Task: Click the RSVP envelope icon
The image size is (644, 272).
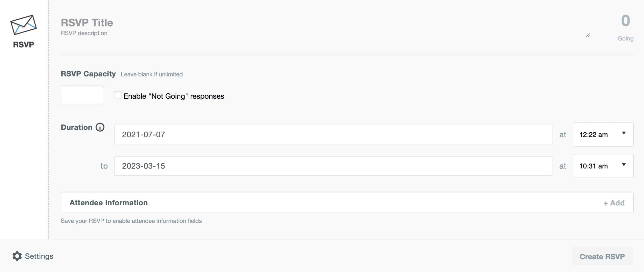Action: click(x=23, y=25)
